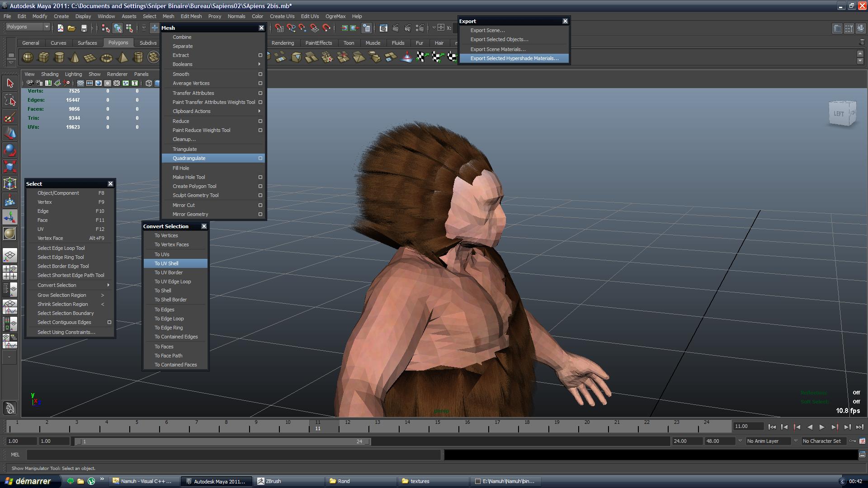Select the Soft Modification tool
Screen dimensions: 868x488
(x=10, y=200)
